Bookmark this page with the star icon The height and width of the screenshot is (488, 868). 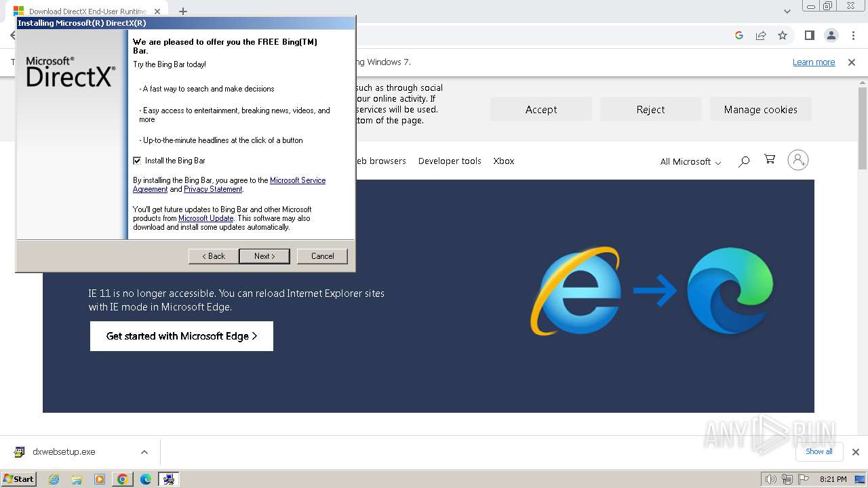pos(783,35)
